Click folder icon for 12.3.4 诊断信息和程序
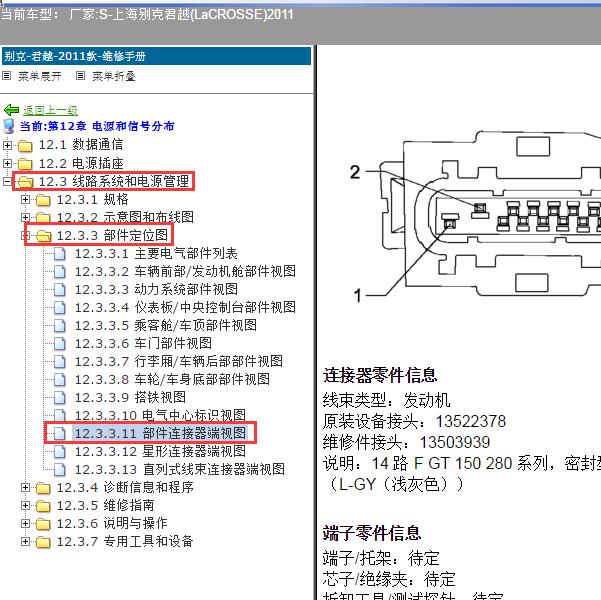Image resolution: width=601 pixels, height=600 pixels. pos(43,488)
